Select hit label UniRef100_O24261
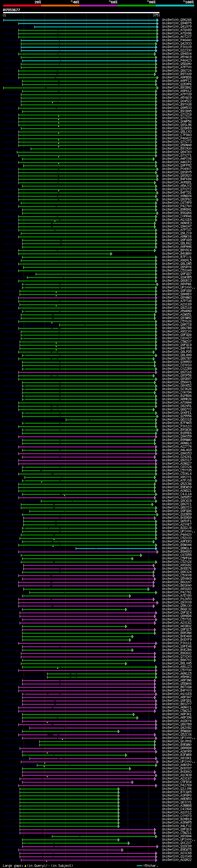Image resolution: width=197 pixels, height=868 pixels. (176, 457)
